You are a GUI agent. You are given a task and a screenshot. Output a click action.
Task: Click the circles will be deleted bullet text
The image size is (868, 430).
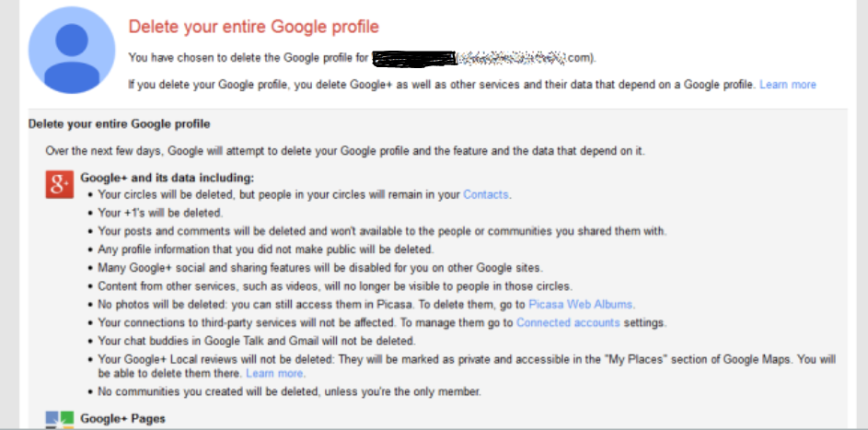pos(305,194)
